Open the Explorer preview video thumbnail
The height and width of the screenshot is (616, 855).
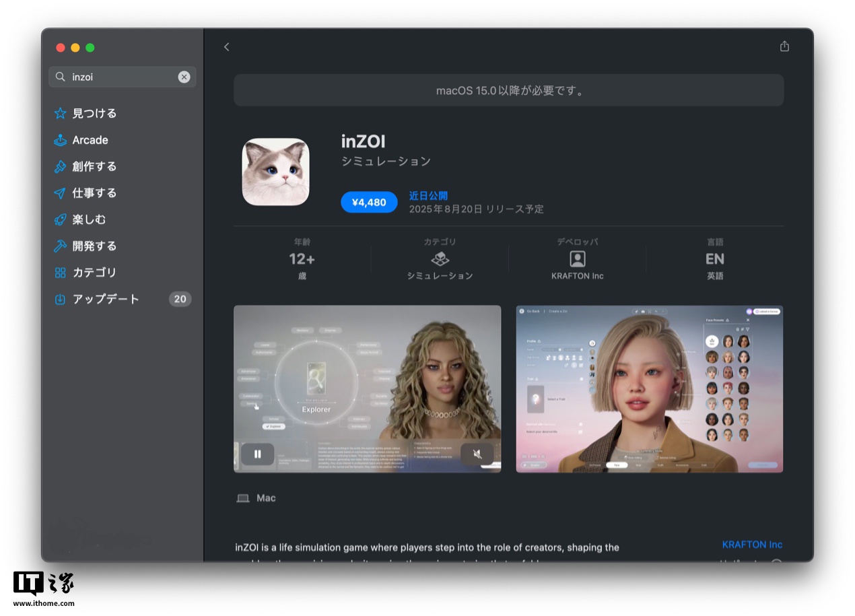coord(367,389)
